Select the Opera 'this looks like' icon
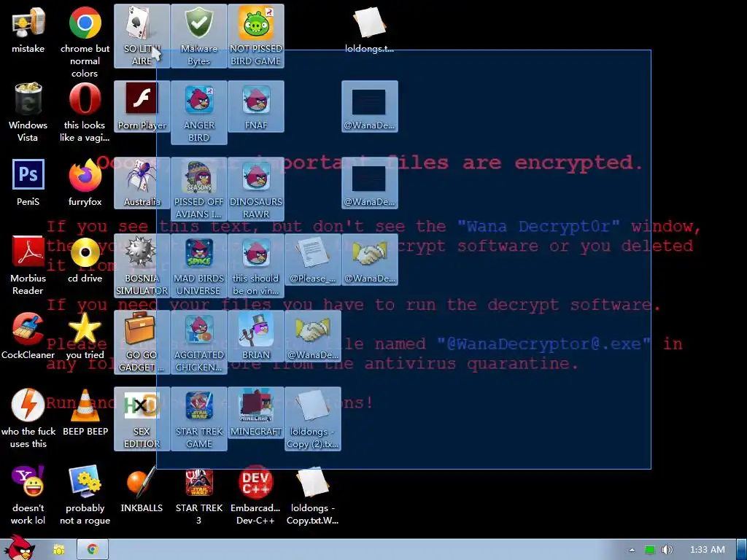This screenshot has width=747, height=560. [x=85, y=112]
